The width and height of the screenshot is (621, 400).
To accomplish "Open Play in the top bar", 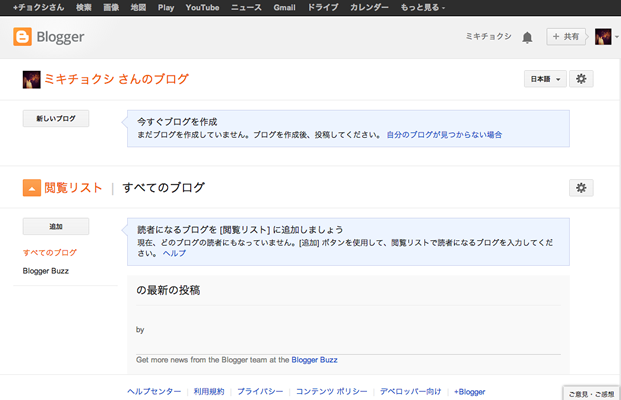I will pyautogui.click(x=166, y=8).
